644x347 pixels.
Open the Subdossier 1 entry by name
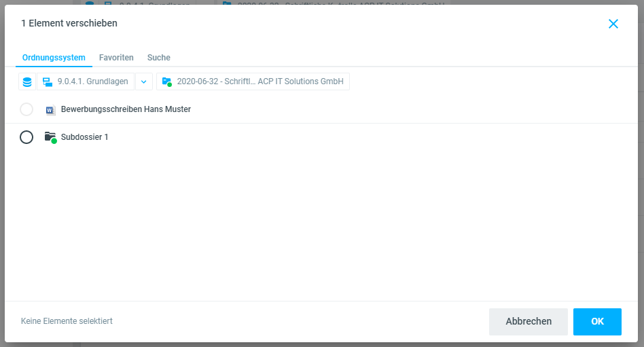point(85,137)
